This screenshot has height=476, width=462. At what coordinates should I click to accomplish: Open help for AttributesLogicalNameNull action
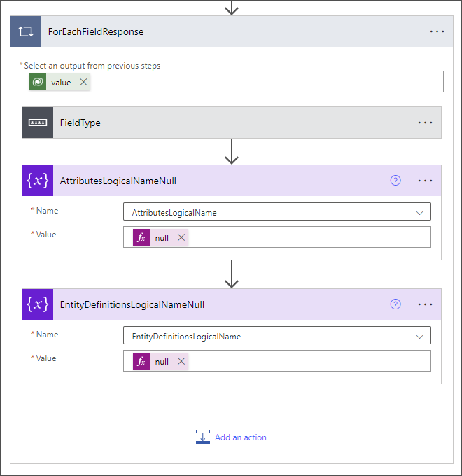(x=395, y=181)
